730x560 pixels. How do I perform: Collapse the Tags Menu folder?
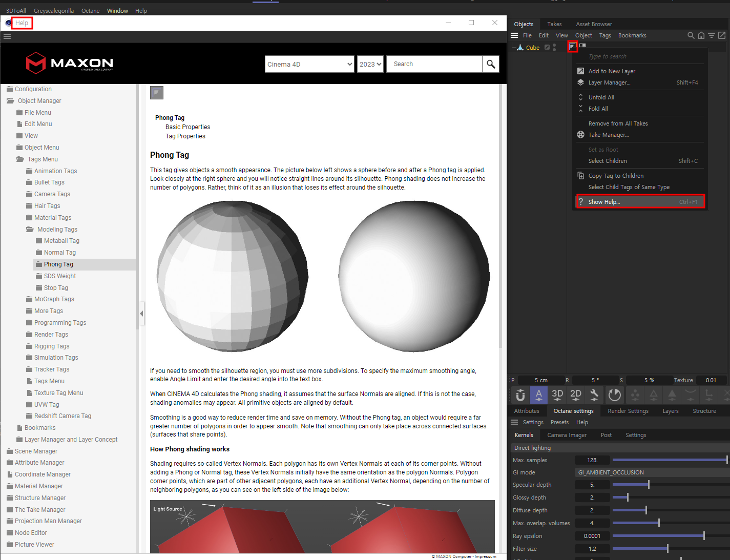[20, 159]
